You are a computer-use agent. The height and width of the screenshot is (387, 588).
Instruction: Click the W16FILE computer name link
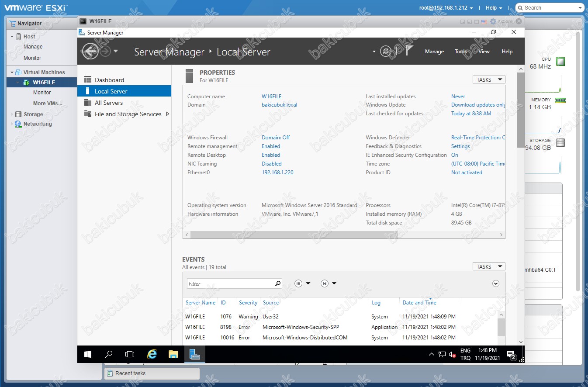coord(271,97)
